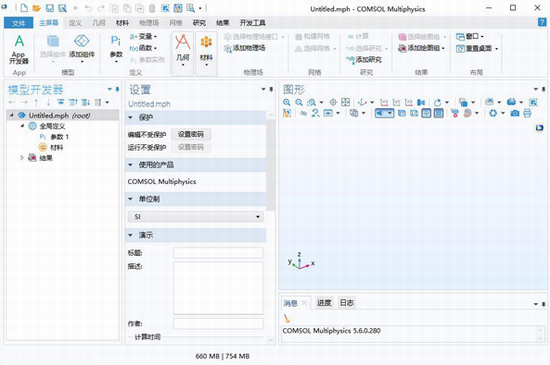Save the model with the floppy disk icon
The height and width of the screenshot is (365, 550).
[50, 8]
